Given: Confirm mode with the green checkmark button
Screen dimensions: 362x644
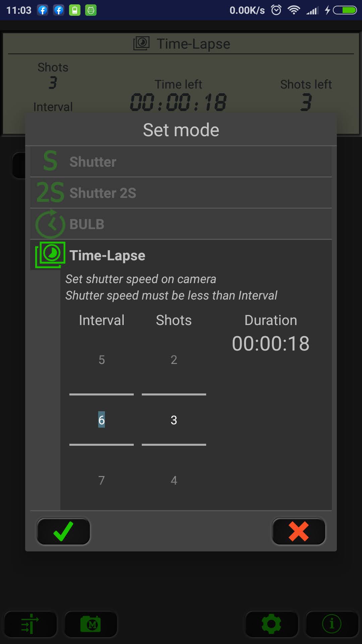Looking at the screenshot, I should click(63, 531).
